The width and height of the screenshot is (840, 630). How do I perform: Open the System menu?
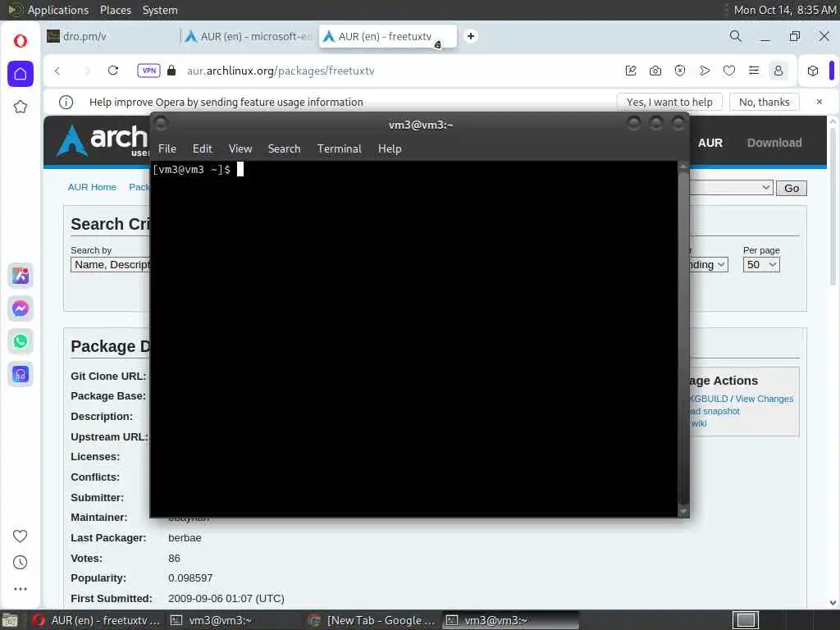pos(160,10)
